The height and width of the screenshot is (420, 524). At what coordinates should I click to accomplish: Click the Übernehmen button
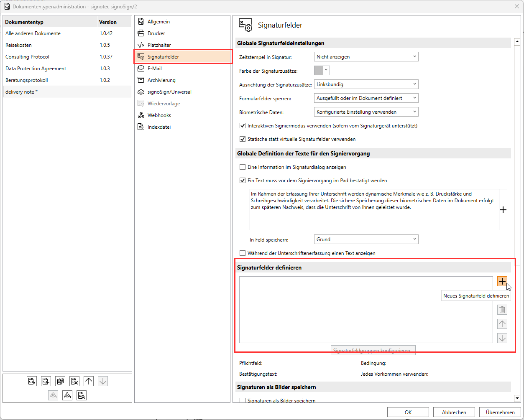coord(500,412)
